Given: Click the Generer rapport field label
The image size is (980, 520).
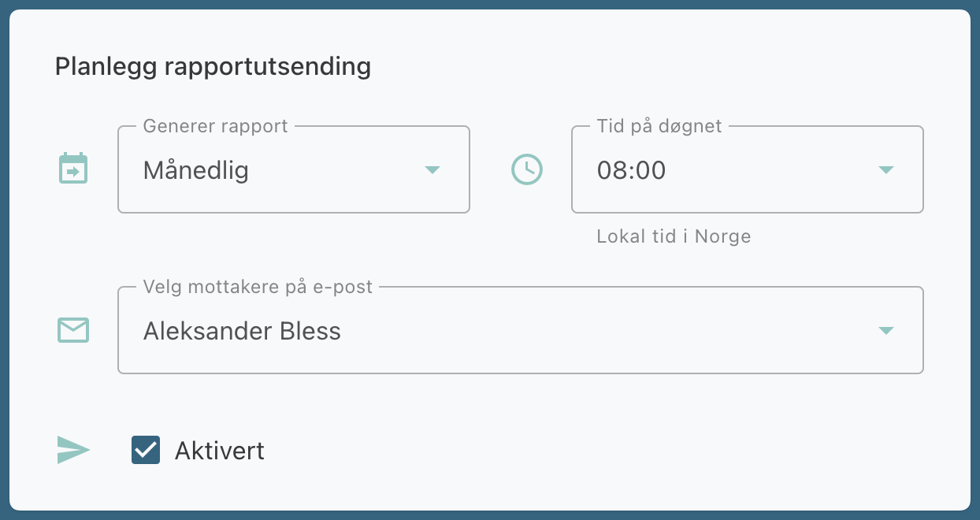Looking at the screenshot, I should click(215, 126).
